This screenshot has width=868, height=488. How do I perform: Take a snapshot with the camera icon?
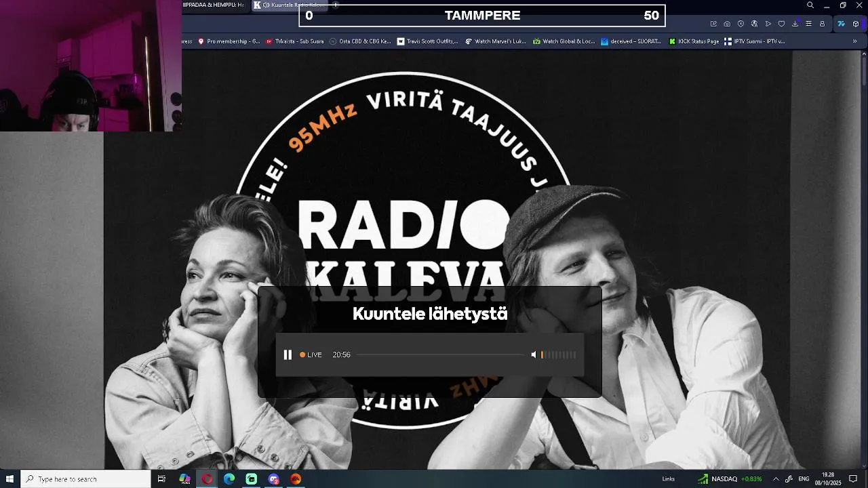[x=727, y=24]
